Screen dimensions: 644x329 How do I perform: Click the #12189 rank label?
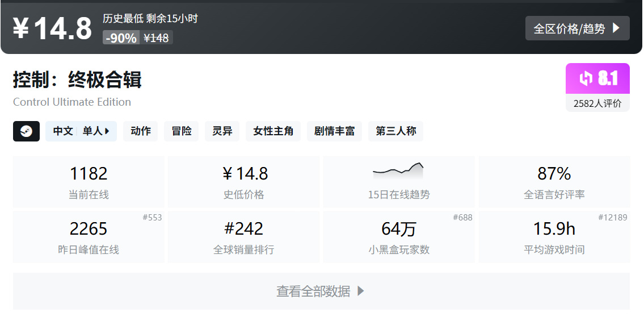pos(613,218)
